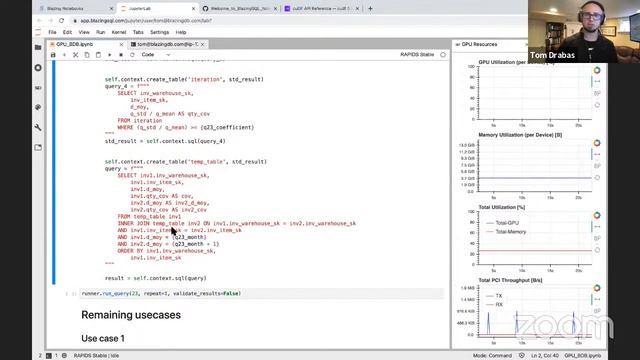Image resolution: width=640 pixels, height=360 pixels.
Task: Click Mode: Command in status bar
Action: click(x=492, y=356)
